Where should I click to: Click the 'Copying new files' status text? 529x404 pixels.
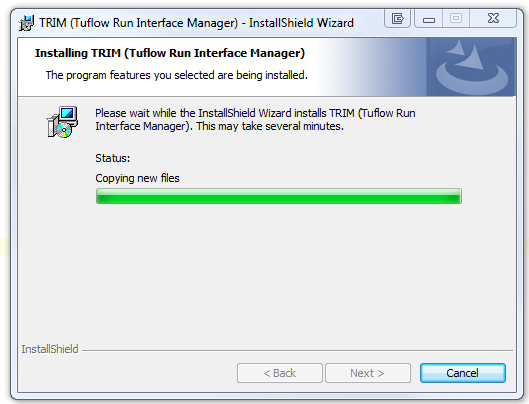pyautogui.click(x=137, y=178)
